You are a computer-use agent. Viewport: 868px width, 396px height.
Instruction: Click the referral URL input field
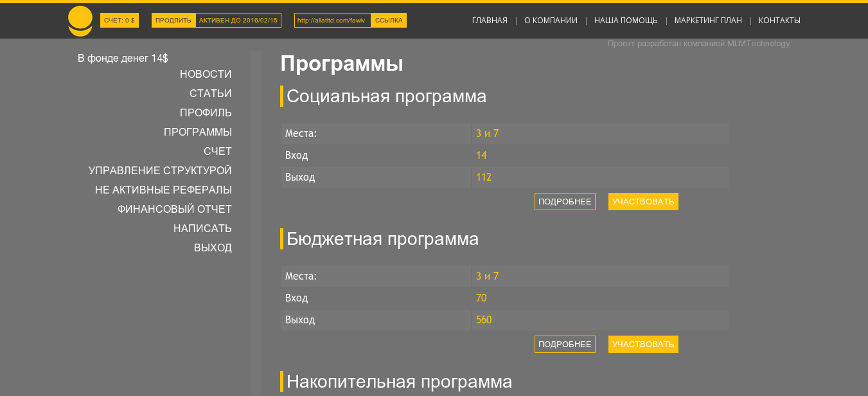[333, 21]
